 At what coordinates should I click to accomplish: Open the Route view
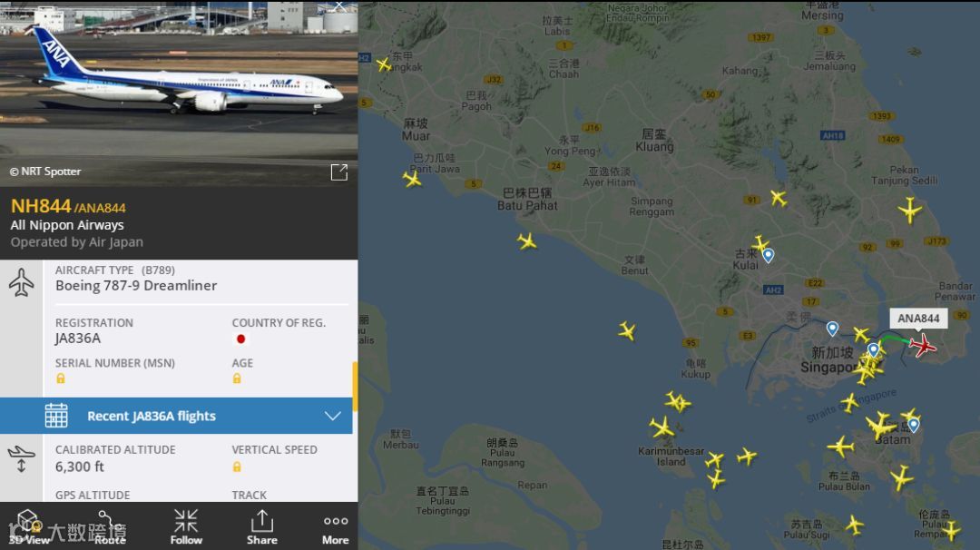[x=110, y=527]
